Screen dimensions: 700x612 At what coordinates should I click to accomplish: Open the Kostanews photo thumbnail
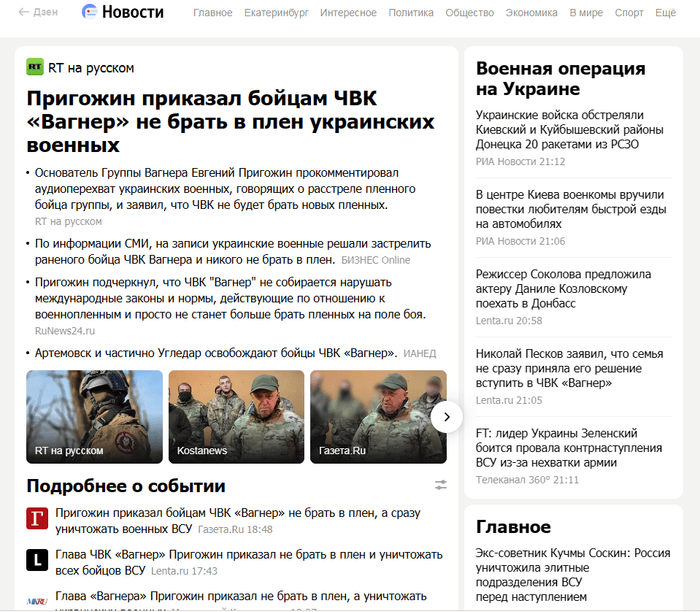[x=236, y=416]
